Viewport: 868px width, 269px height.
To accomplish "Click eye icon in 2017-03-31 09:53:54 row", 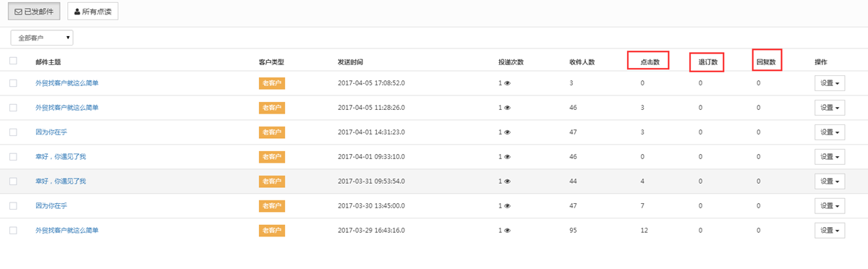I will [x=507, y=182].
